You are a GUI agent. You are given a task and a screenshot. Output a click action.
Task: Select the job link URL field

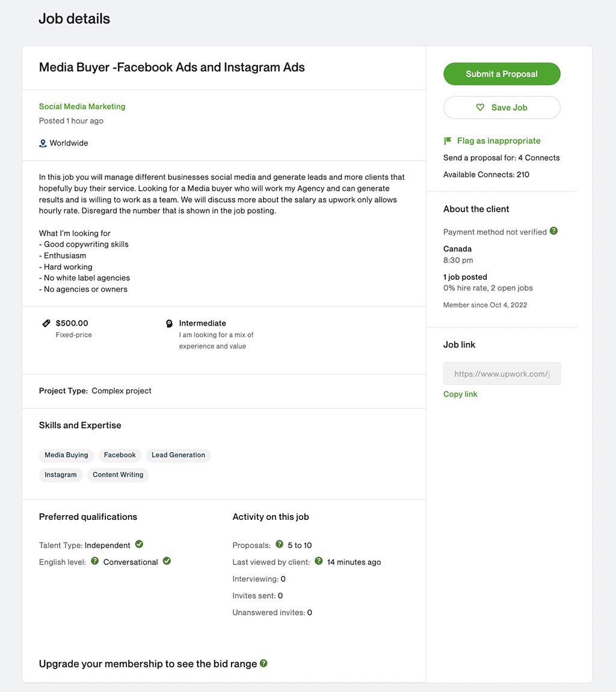pyautogui.click(x=502, y=374)
